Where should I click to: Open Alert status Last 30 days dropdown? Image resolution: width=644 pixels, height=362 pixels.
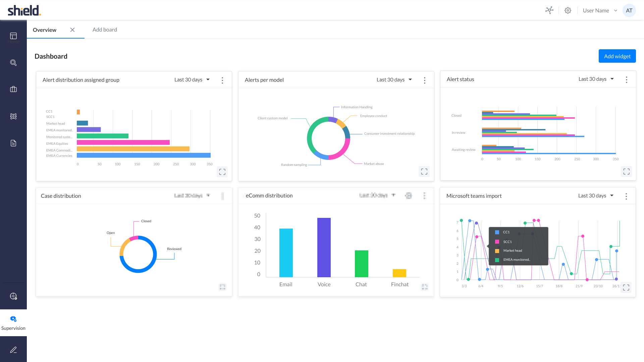pyautogui.click(x=596, y=79)
